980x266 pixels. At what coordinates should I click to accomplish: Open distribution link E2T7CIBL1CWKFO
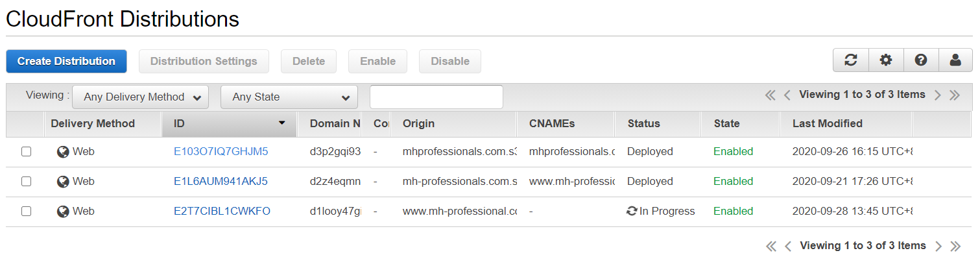point(222,212)
